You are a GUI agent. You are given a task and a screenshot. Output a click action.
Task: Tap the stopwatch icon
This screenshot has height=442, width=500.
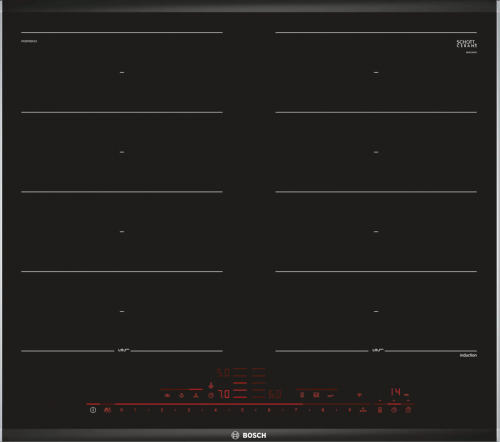tap(408, 410)
